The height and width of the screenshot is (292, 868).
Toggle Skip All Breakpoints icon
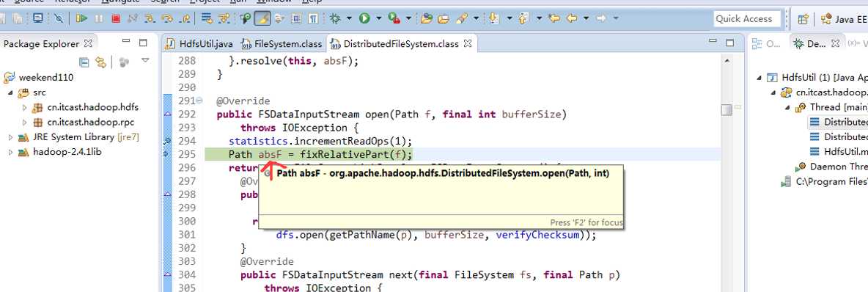pos(59,18)
